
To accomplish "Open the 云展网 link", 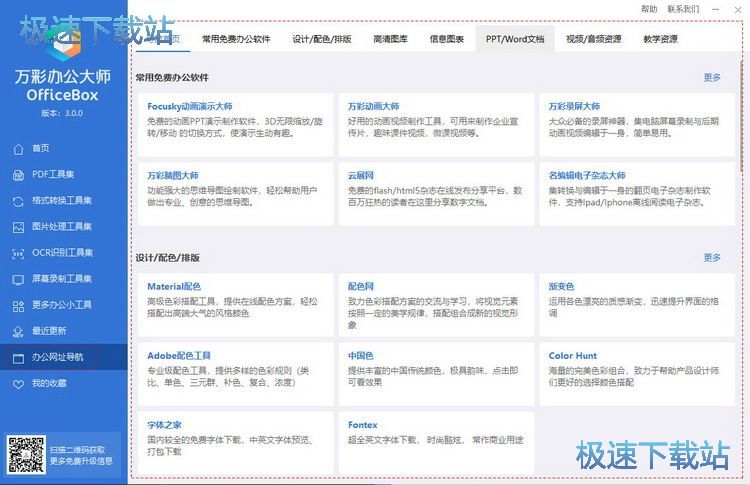I will (361, 176).
